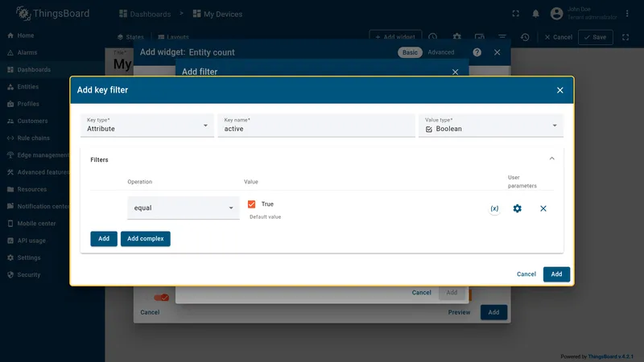The image size is (644, 362).
Task: Close the Add key filter dialog
Action: click(x=559, y=90)
